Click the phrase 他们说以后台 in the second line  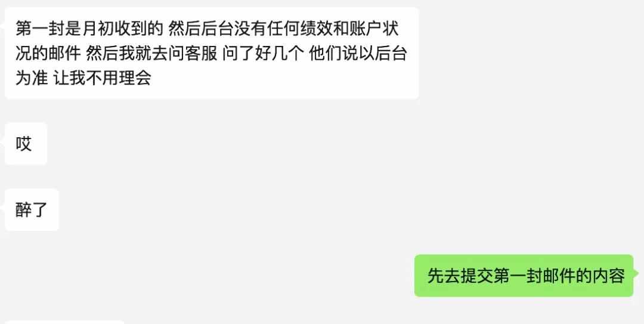pyautogui.click(x=357, y=54)
